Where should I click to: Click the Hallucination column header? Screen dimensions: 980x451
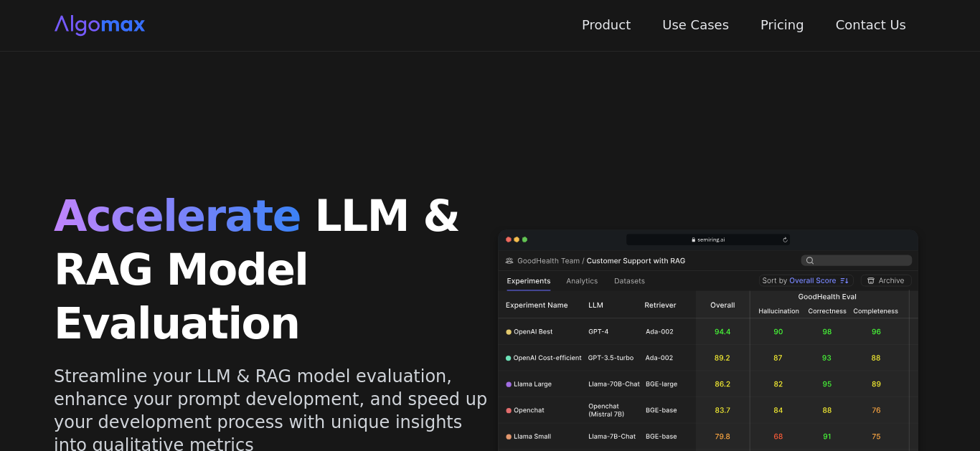click(778, 311)
